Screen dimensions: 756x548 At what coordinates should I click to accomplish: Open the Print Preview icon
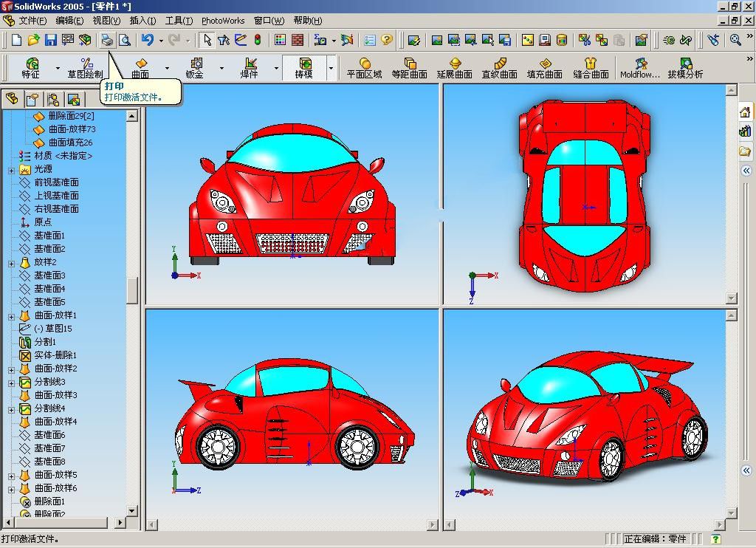(125, 40)
